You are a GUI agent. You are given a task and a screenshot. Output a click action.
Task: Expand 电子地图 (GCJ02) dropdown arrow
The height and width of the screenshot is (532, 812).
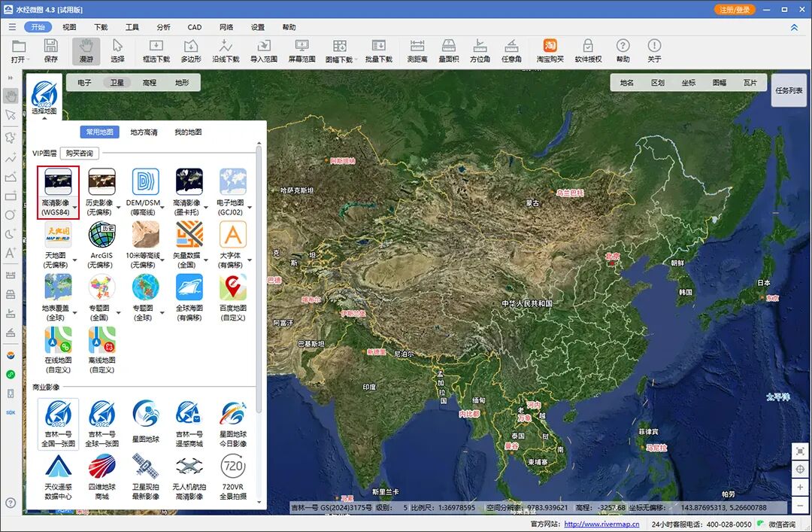point(250,208)
